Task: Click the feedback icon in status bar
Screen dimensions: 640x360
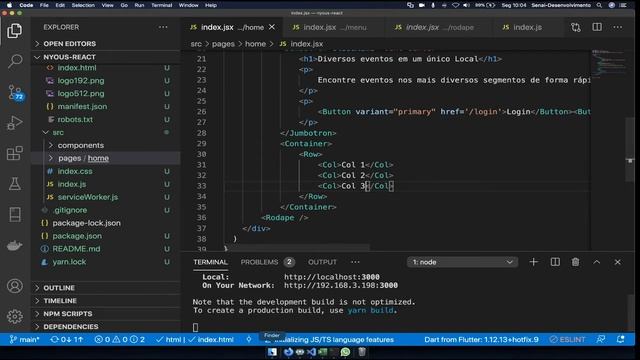Action: (601, 339)
